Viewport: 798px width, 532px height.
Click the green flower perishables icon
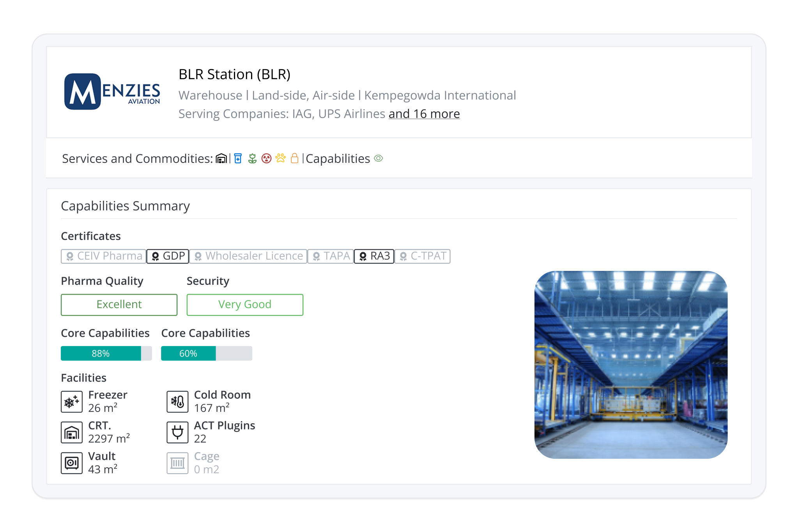[252, 159]
